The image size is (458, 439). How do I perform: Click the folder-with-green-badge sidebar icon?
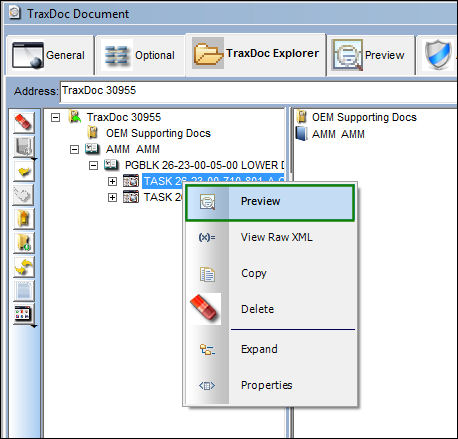pyautogui.click(x=24, y=243)
